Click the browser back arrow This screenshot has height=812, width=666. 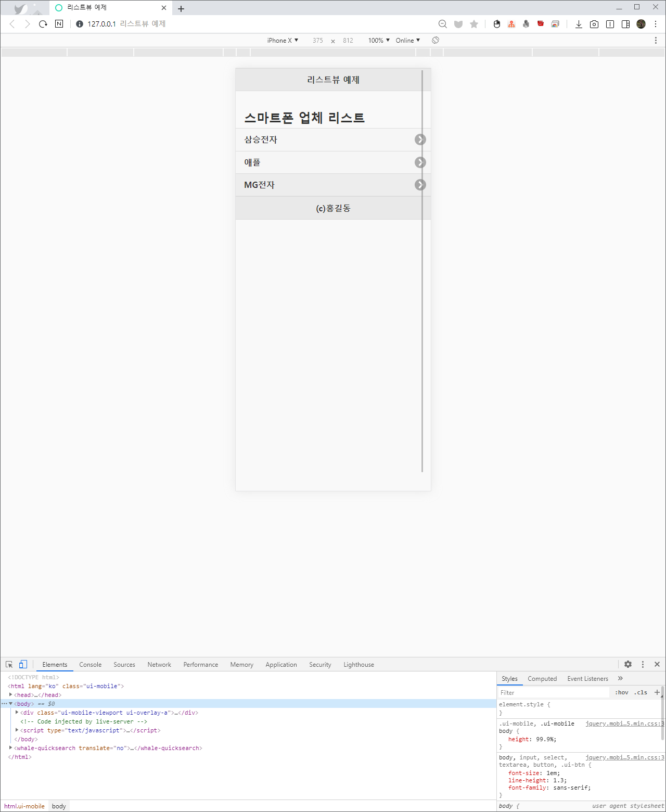(x=12, y=24)
